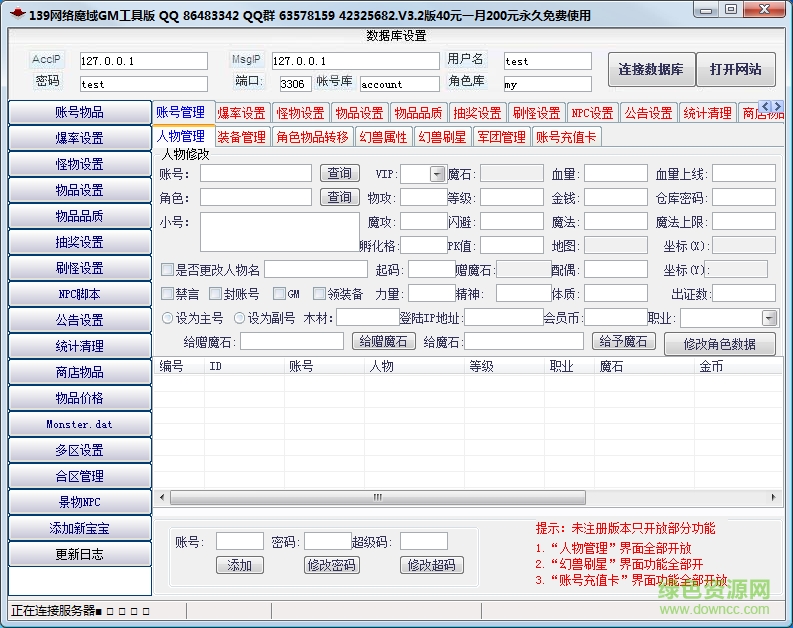Open sidebar 商店物品 button
Screen dimensions: 793x628
point(80,373)
